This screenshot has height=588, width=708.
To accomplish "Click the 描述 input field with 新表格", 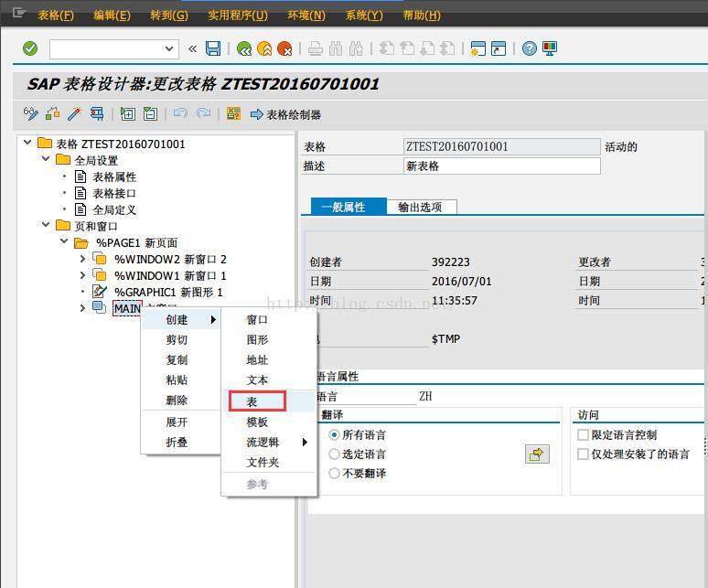I will click(x=501, y=166).
